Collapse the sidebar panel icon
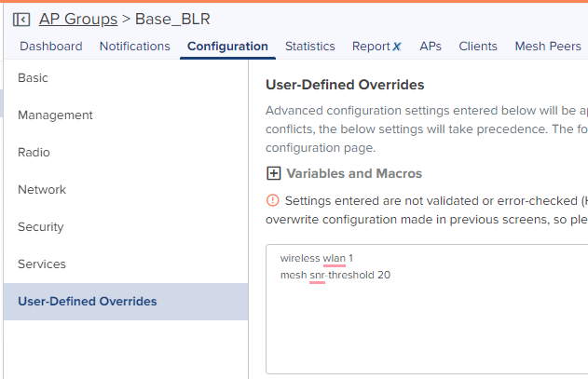The width and height of the screenshot is (588, 379). 21,20
